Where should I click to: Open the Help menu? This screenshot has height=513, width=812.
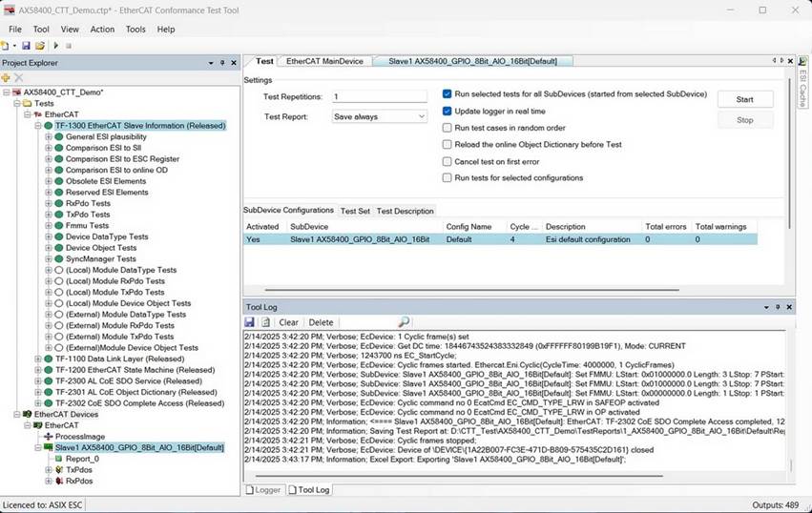(x=166, y=30)
